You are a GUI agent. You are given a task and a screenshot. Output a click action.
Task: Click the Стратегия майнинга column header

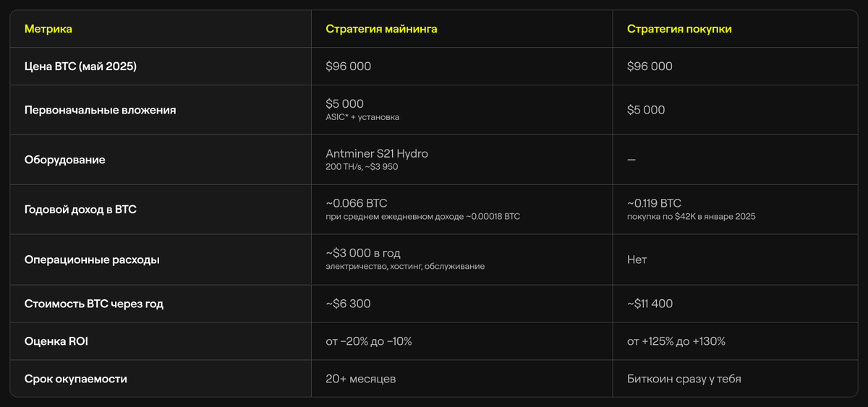[x=381, y=29]
